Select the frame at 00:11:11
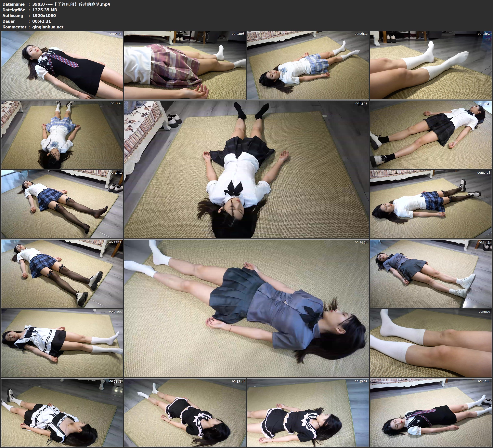The width and height of the screenshot is (493, 448). pos(62,134)
